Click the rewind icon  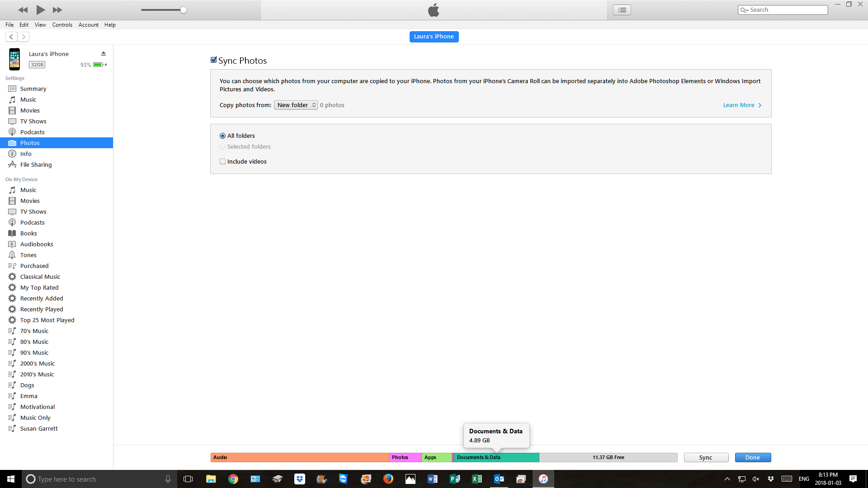point(23,10)
